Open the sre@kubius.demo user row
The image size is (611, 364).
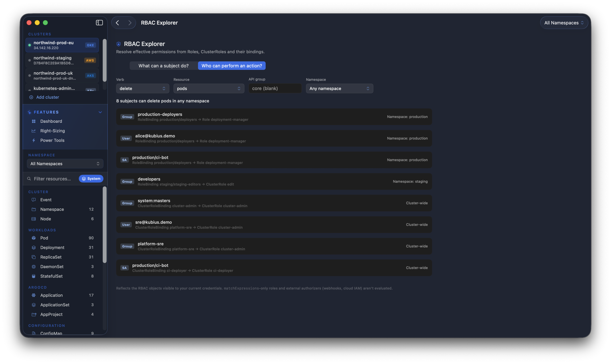coord(274,225)
